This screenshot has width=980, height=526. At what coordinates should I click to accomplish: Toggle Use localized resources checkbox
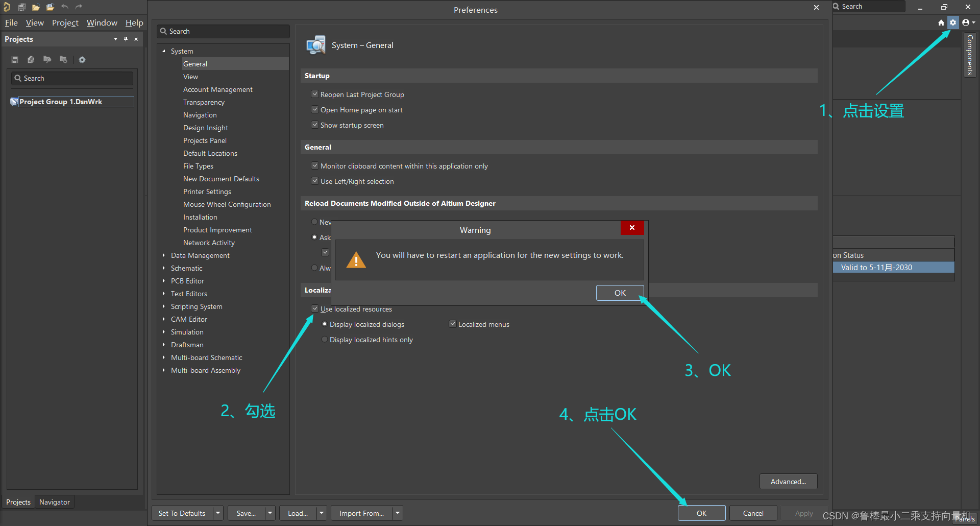[315, 309]
